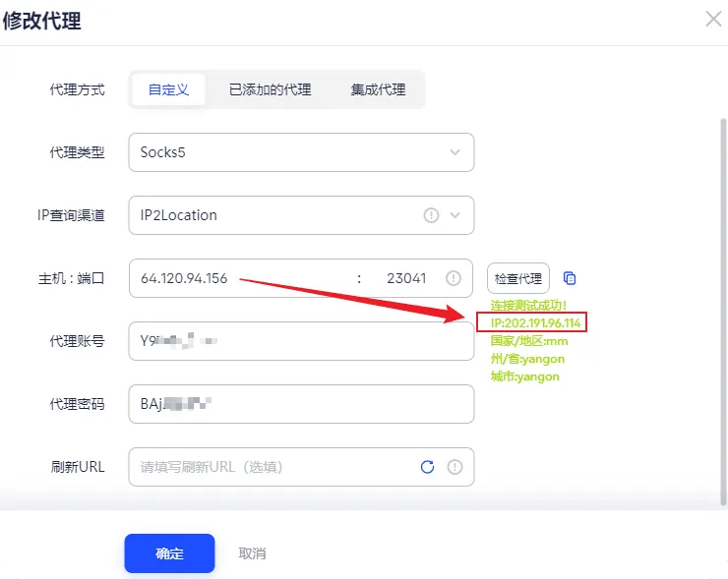Click the 城市:yangon result text
The width and height of the screenshot is (728, 579).
pyautogui.click(x=524, y=376)
